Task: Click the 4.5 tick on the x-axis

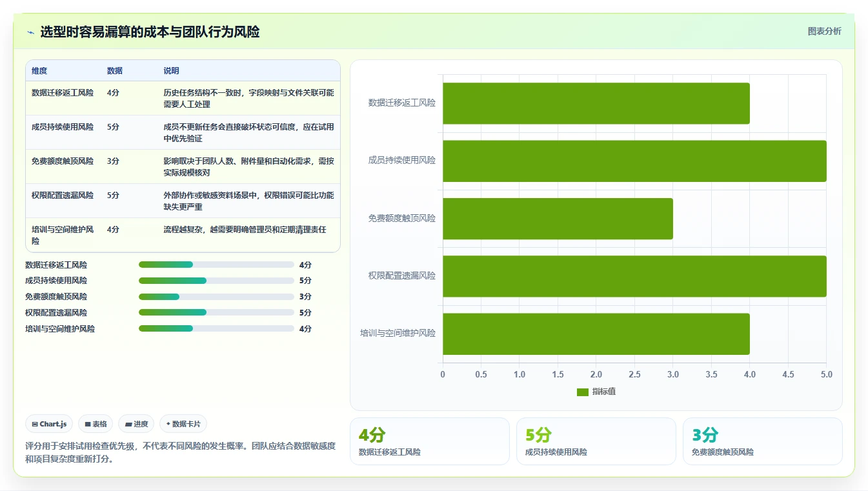Action: click(x=788, y=374)
